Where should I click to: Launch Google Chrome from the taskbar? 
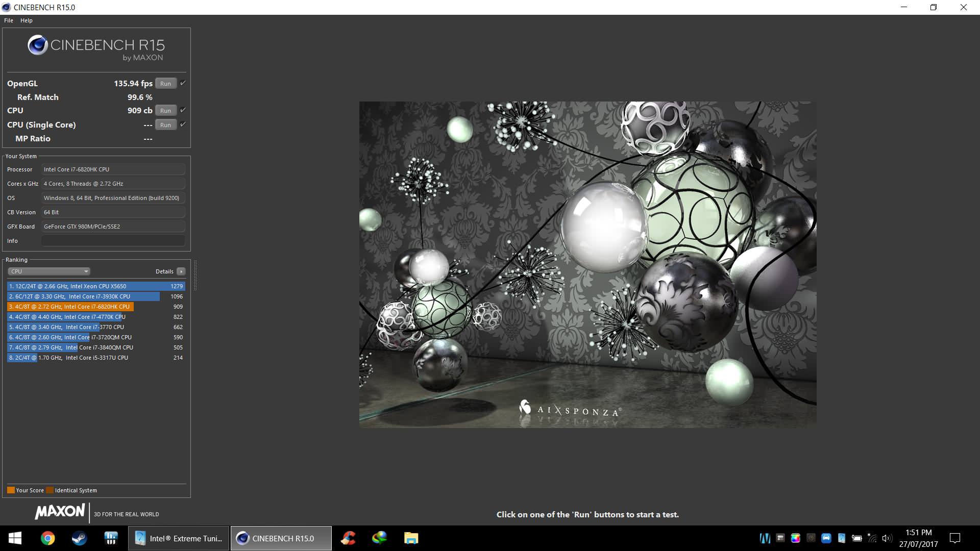(x=47, y=538)
